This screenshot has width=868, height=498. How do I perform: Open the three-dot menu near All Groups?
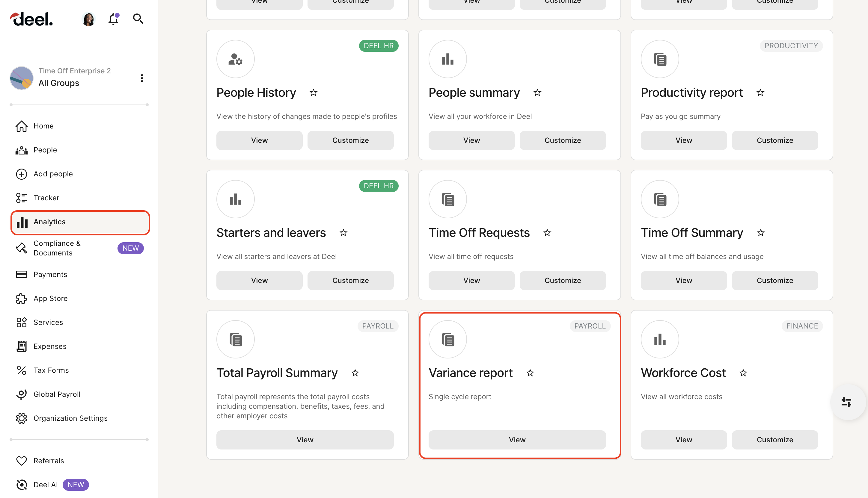(142, 78)
